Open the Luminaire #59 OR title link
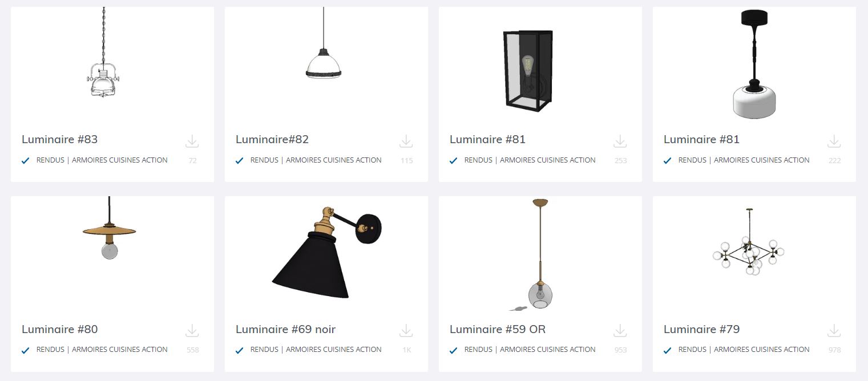 (x=498, y=329)
